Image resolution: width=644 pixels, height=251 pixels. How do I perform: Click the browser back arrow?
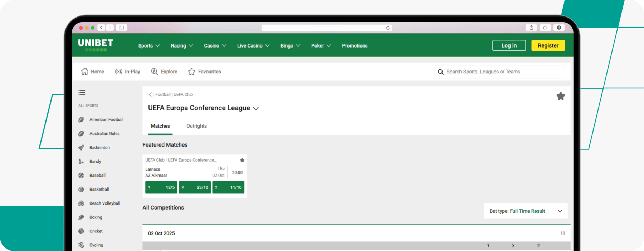pyautogui.click(x=102, y=28)
